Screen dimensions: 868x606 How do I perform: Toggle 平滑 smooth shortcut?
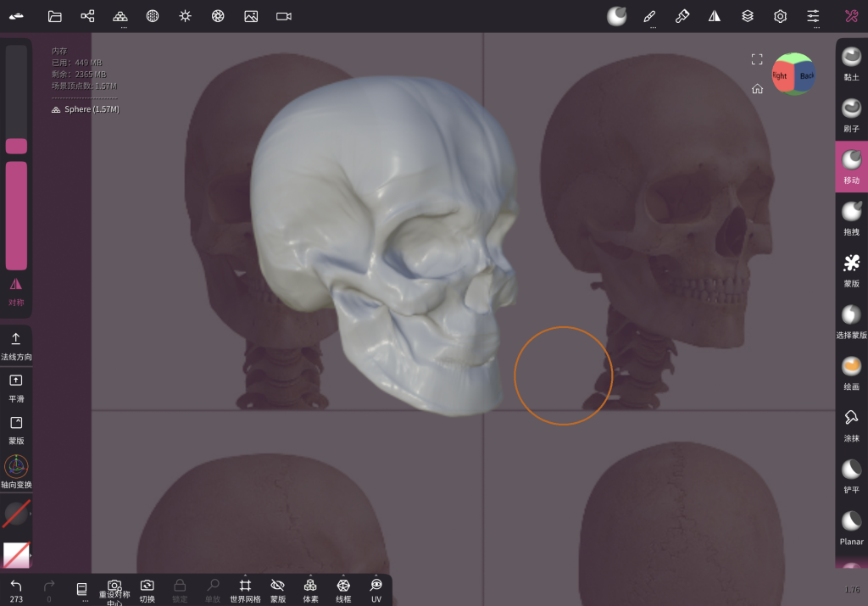click(x=16, y=388)
